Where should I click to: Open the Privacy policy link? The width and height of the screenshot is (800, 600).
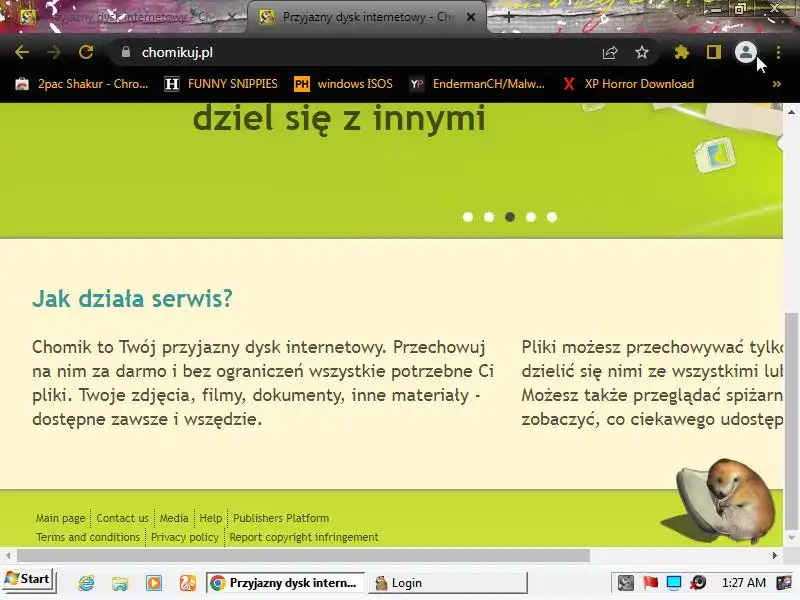pyautogui.click(x=185, y=537)
